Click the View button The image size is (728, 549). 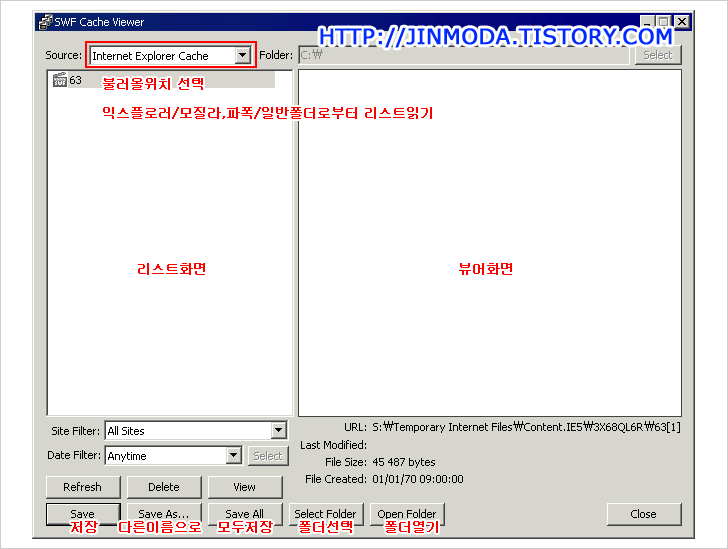(245, 487)
